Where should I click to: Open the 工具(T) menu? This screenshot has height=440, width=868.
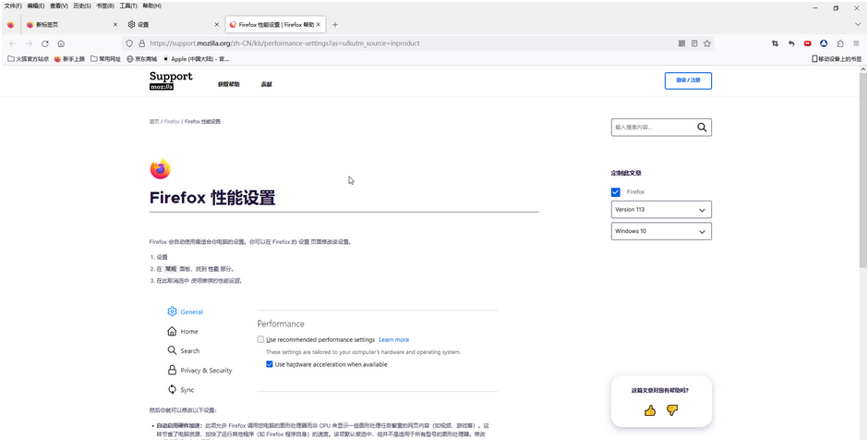click(128, 6)
